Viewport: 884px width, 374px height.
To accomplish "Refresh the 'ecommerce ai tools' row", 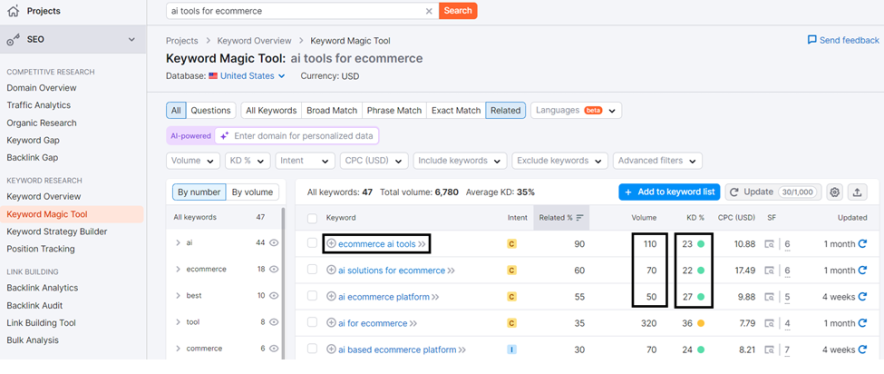I will (x=862, y=244).
